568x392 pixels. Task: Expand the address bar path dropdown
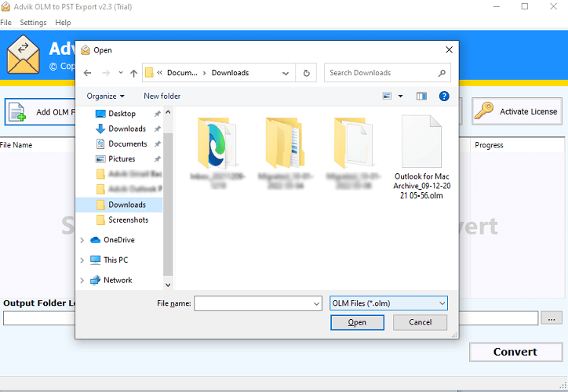point(286,73)
